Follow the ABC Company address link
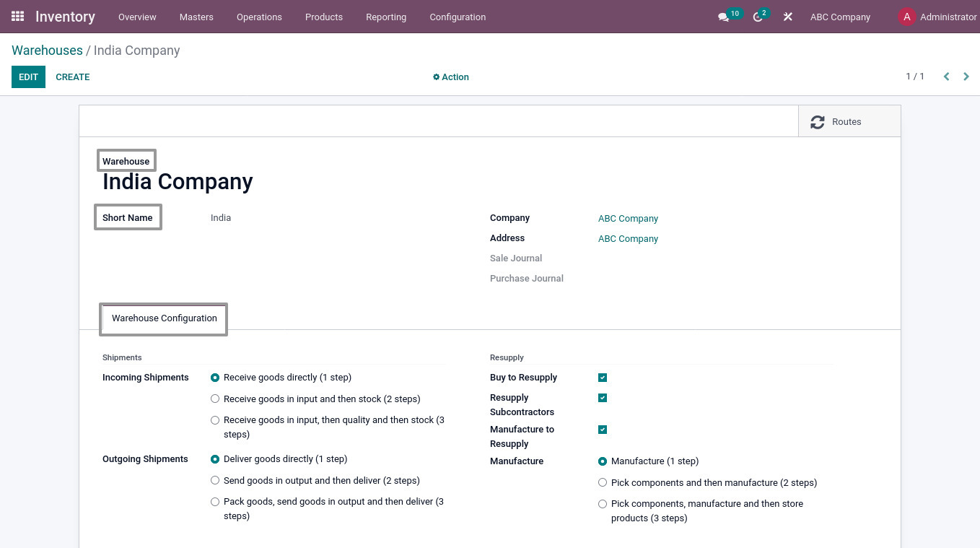980x548 pixels. [628, 238]
